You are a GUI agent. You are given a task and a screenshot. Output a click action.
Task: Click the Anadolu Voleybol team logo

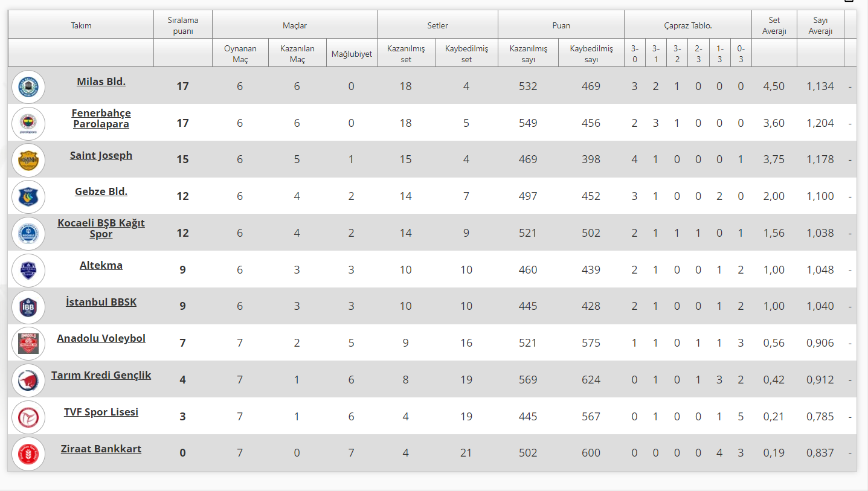(28, 344)
